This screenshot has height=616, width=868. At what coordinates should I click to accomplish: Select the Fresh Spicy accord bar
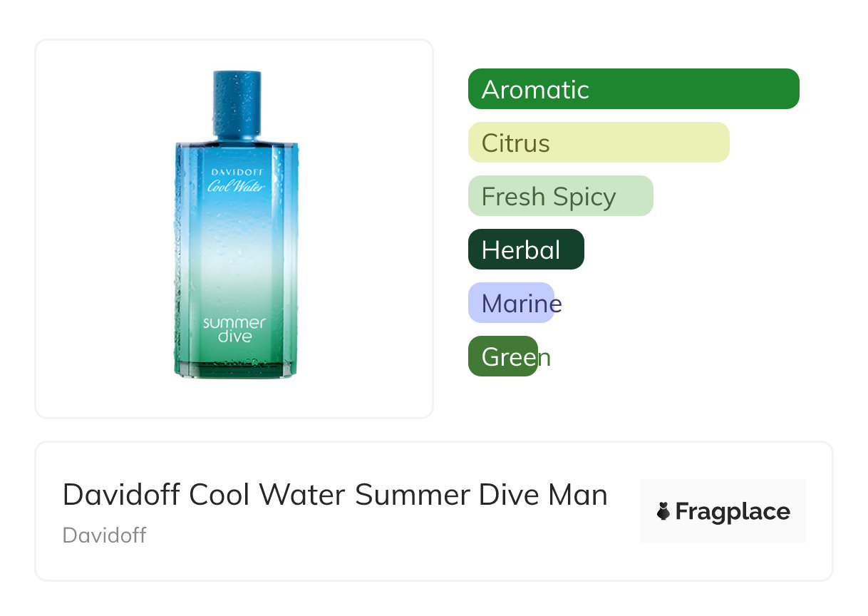(x=560, y=196)
